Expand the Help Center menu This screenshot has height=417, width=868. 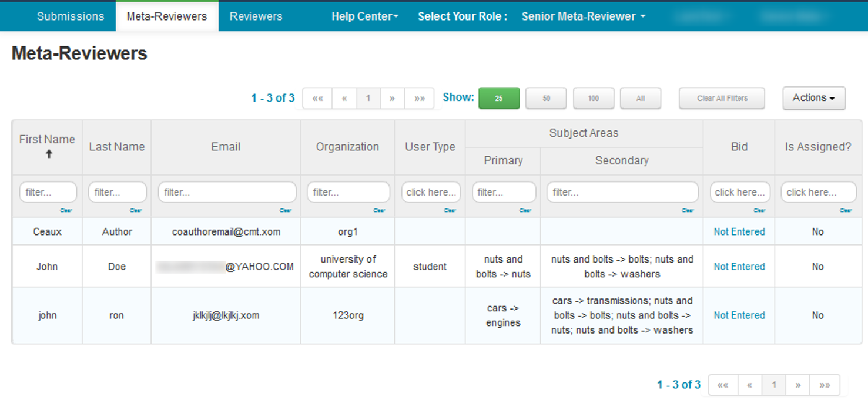click(x=364, y=16)
